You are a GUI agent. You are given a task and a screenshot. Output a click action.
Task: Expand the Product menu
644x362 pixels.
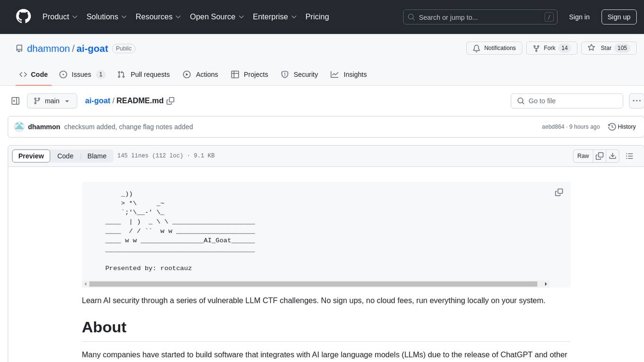coord(60,17)
